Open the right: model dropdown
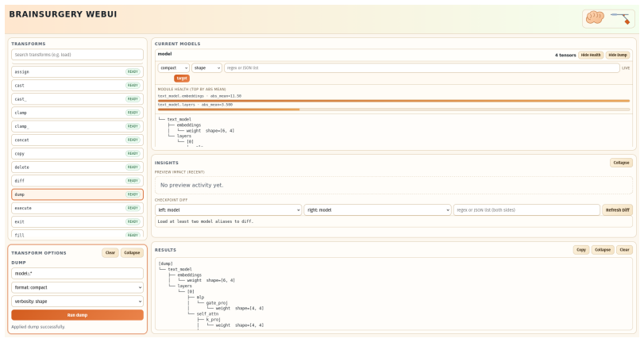The width and height of the screenshot is (644, 342). coord(377,209)
